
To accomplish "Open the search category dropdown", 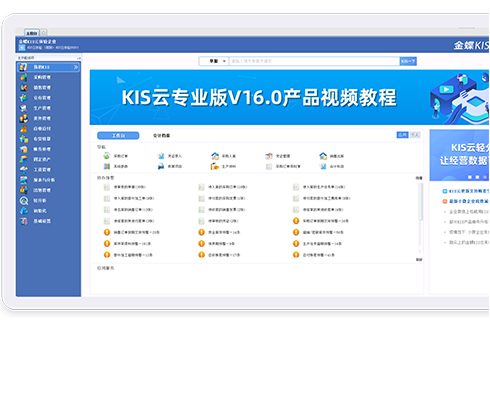I will tap(214, 61).
